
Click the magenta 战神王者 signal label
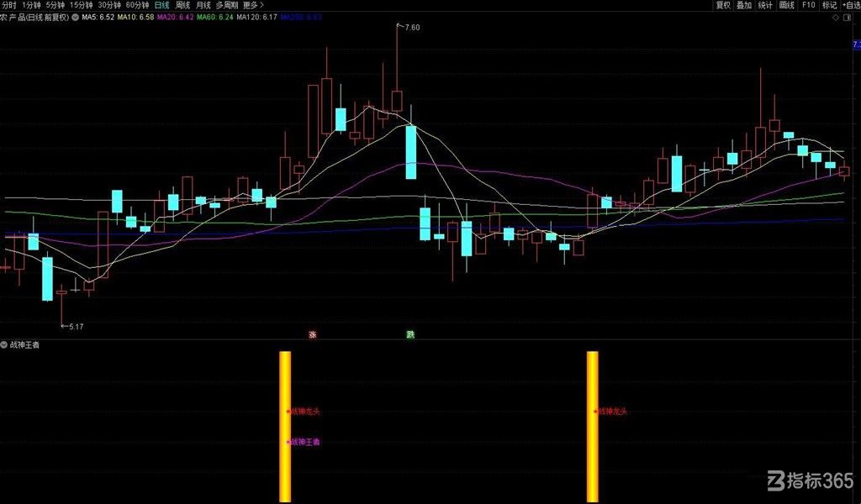tap(304, 442)
